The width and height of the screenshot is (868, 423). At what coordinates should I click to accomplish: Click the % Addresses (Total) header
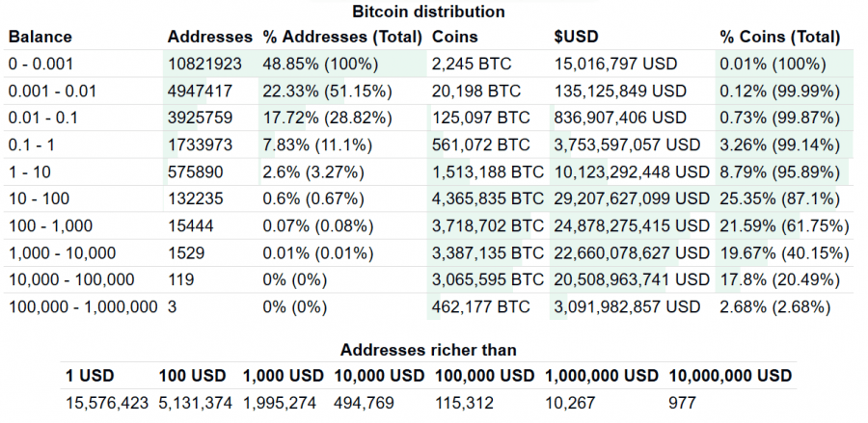pos(342,37)
